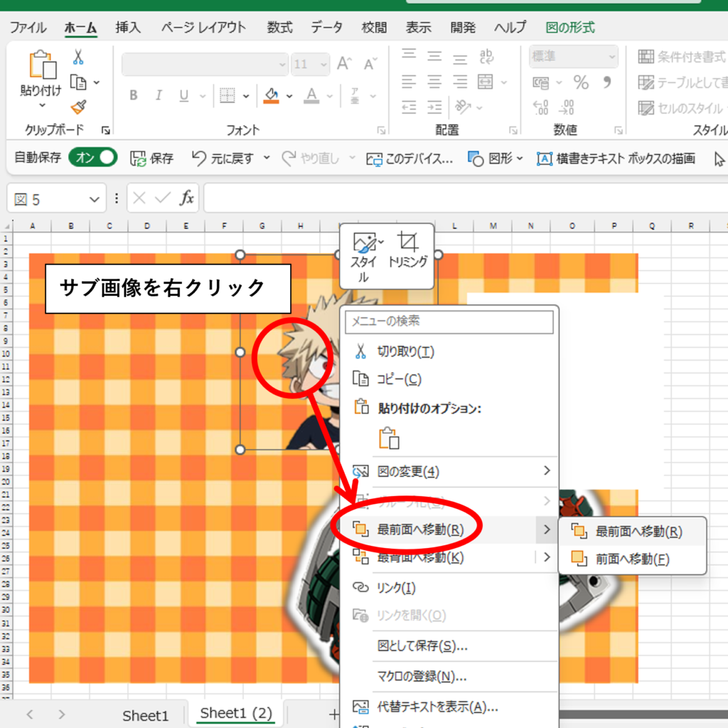Click the Decrease Indent icon
The image size is (728, 728).
pyautogui.click(x=409, y=107)
